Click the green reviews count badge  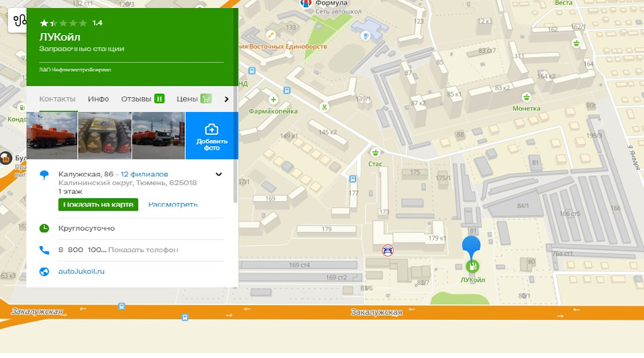tap(160, 99)
